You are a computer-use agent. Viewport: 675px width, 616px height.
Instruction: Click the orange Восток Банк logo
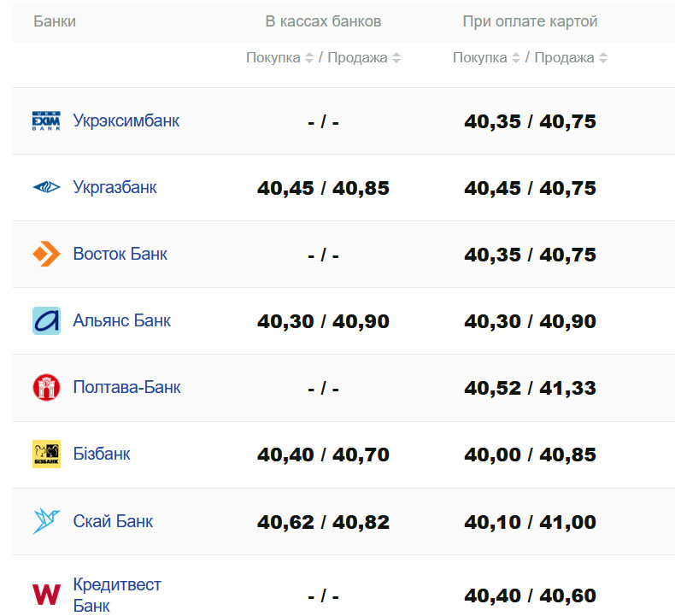pyautogui.click(x=46, y=254)
